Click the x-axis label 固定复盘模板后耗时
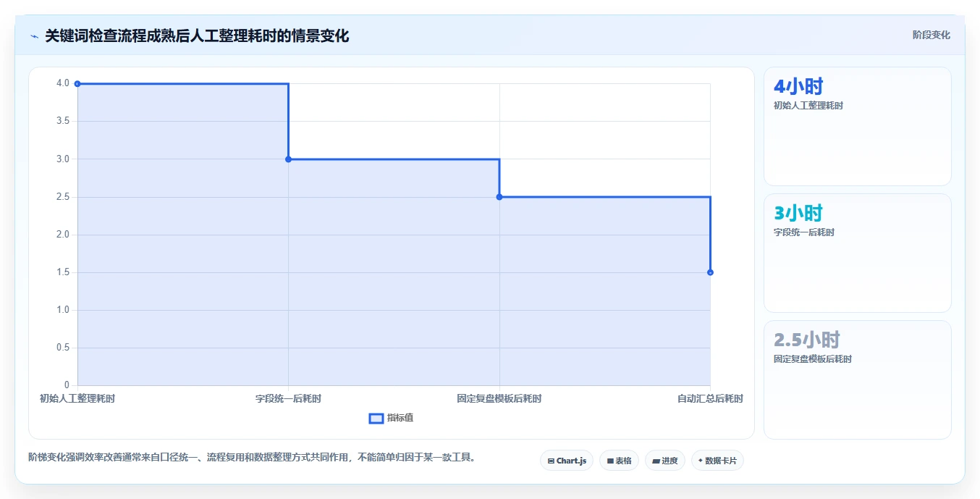Viewport: 980px width, 499px height. pos(499,398)
